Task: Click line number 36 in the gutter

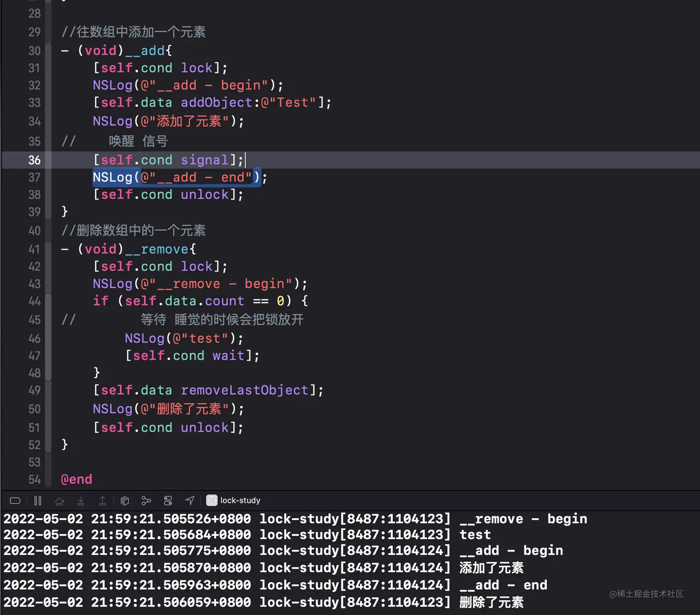Action: coord(35,160)
